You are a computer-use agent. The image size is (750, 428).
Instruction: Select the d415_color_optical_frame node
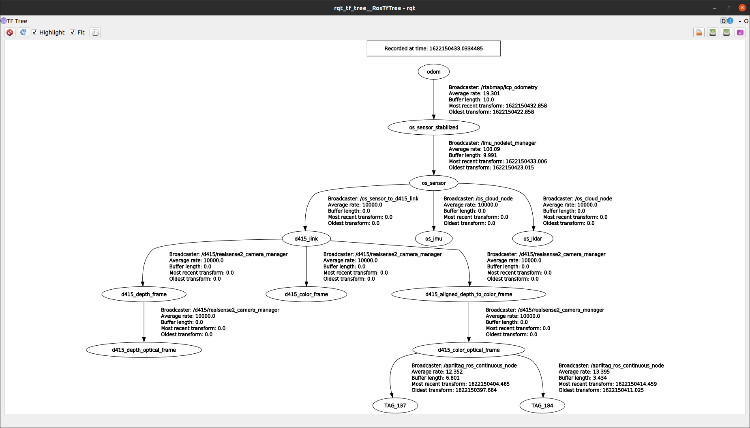tap(468, 349)
